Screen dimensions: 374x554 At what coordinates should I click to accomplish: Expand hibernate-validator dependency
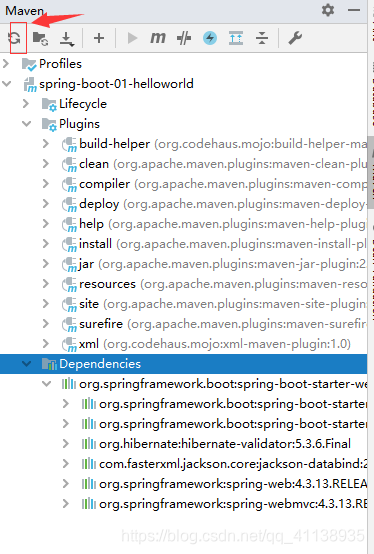click(x=66, y=444)
